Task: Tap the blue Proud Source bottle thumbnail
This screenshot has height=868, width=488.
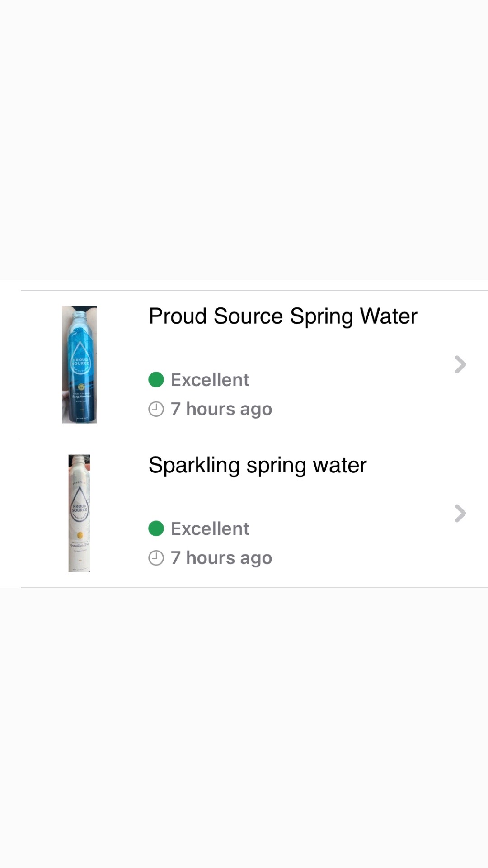Action: (x=79, y=364)
